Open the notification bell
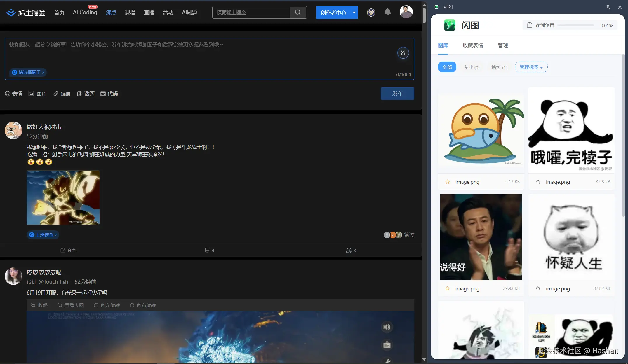Screen dimensions: 628x364 click(x=387, y=12)
